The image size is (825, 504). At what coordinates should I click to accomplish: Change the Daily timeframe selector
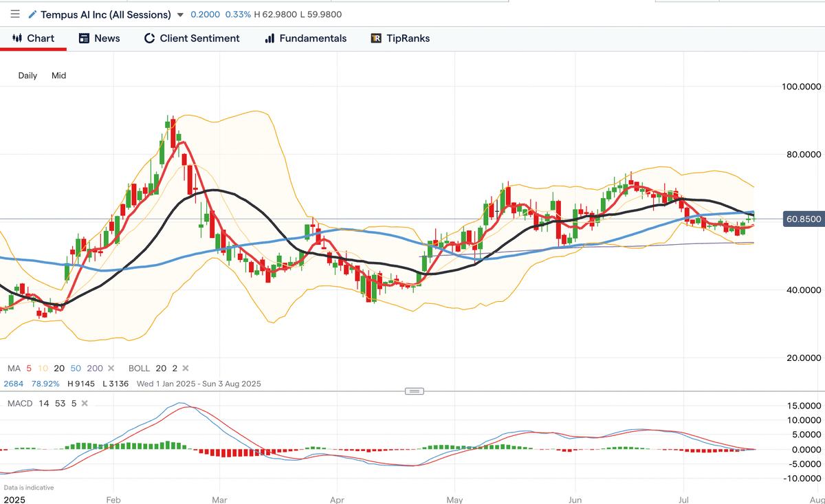(27, 76)
